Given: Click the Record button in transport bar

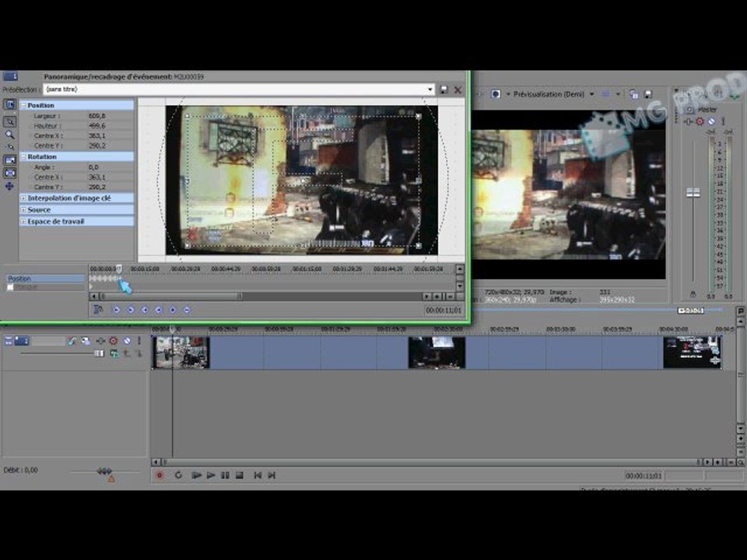Looking at the screenshot, I should point(160,475).
